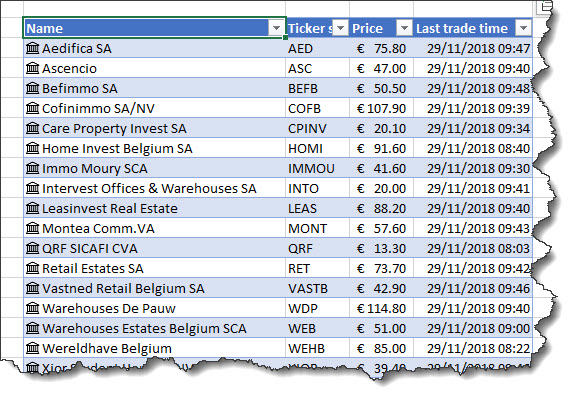Click the stock icon beside Immo Moury SCA
The width and height of the screenshot is (578, 402).
coord(32,168)
